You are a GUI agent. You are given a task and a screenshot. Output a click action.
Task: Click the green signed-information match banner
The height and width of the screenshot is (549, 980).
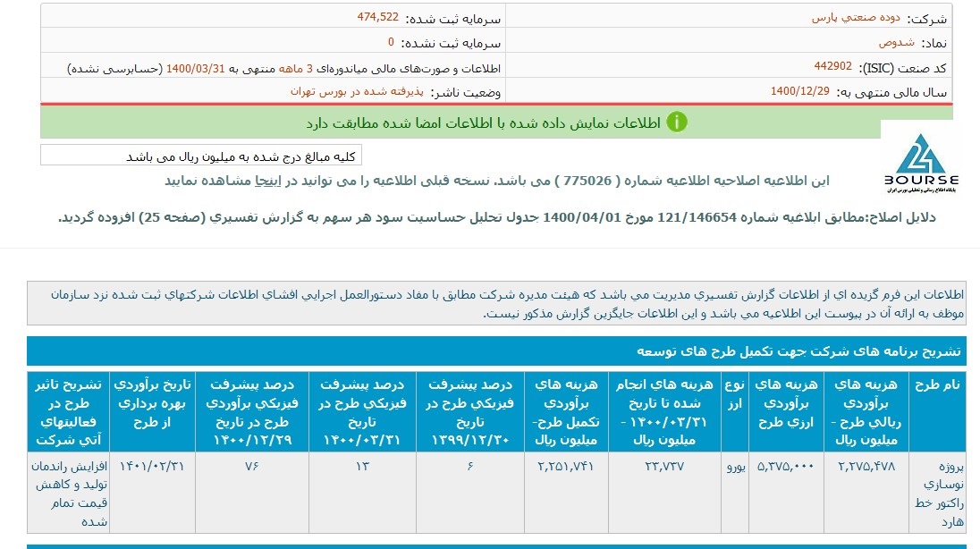click(496, 122)
